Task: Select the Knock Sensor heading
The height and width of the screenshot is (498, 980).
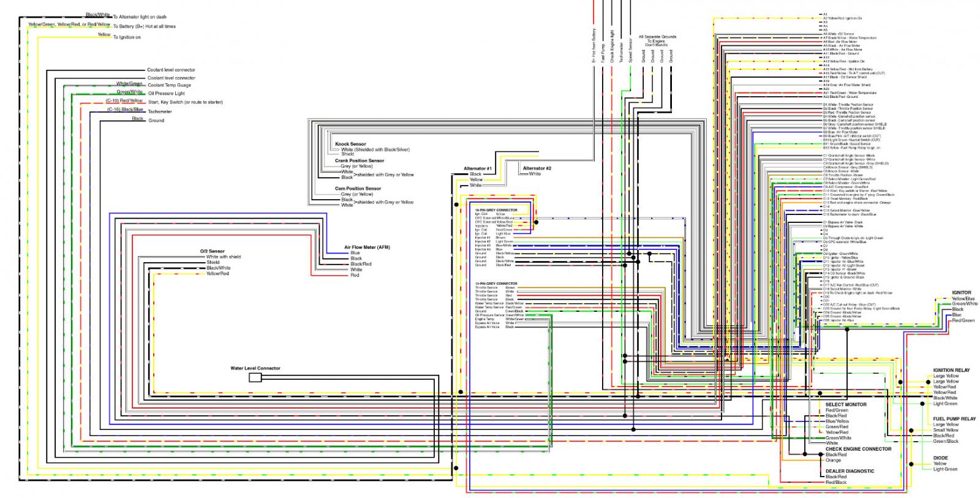Action: pos(350,144)
